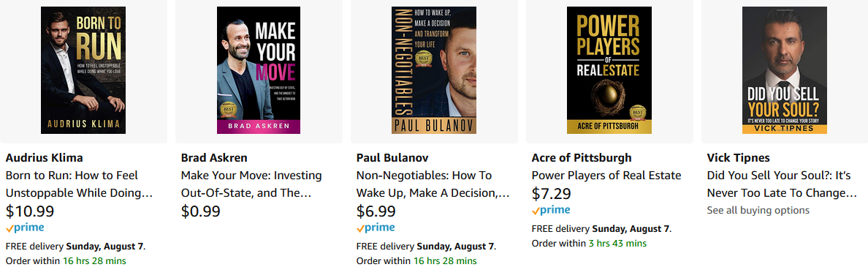View the Did You Sell Your Soul cover

(785, 70)
